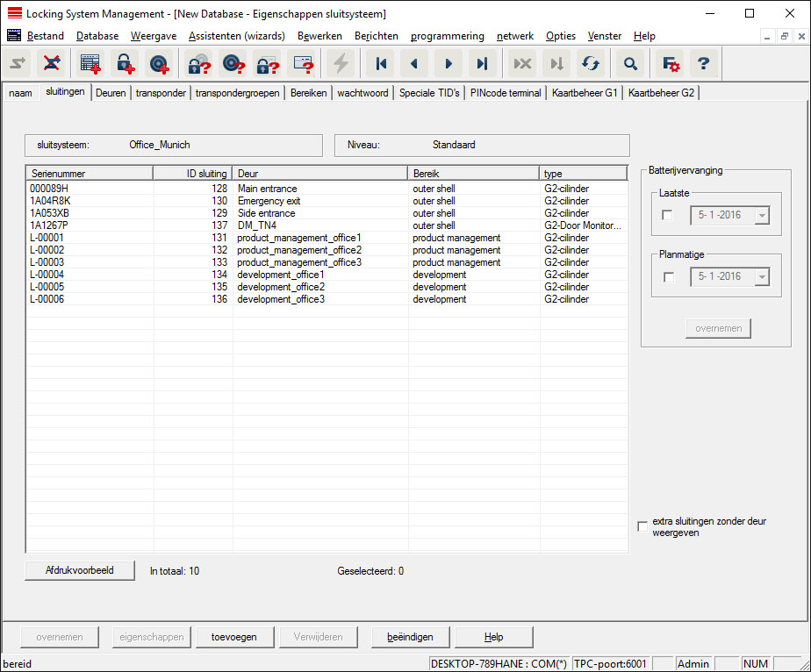The height and width of the screenshot is (672, 811).
Task: Open search with the magnifier icon
Action: [629, 64]
